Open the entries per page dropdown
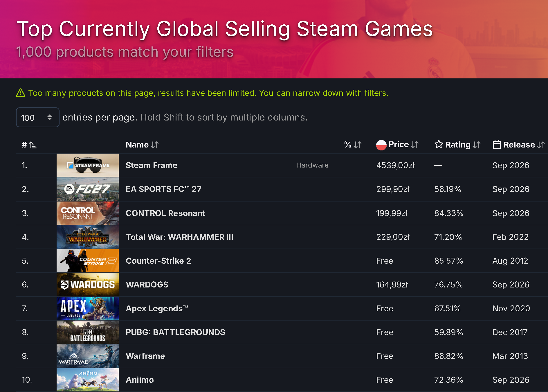 pos(38,117)
